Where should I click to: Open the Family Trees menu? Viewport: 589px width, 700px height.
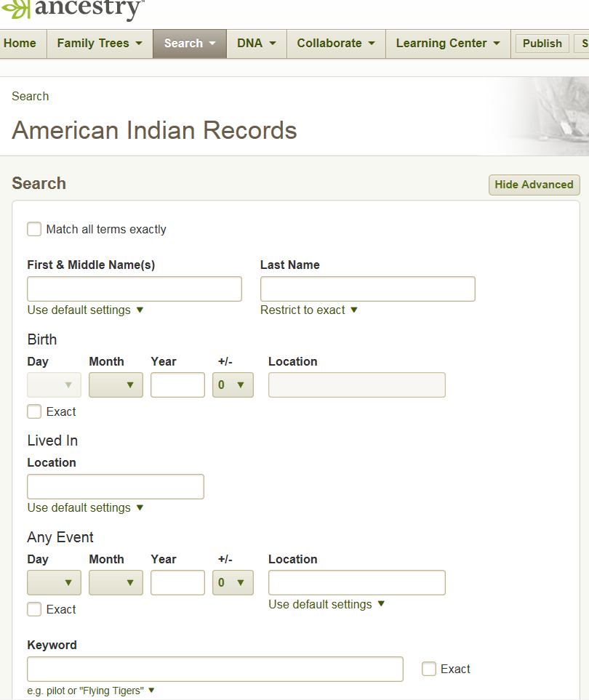(x=100, y=44)
